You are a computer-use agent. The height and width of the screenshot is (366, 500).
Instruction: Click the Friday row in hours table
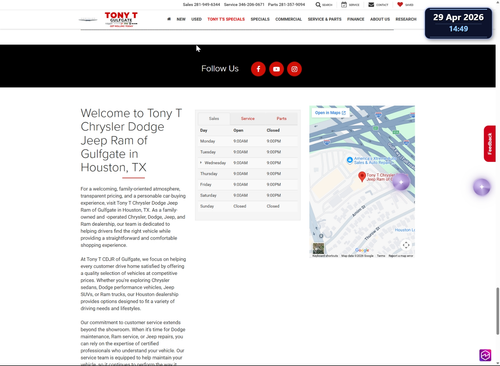[x=248, y=185]
